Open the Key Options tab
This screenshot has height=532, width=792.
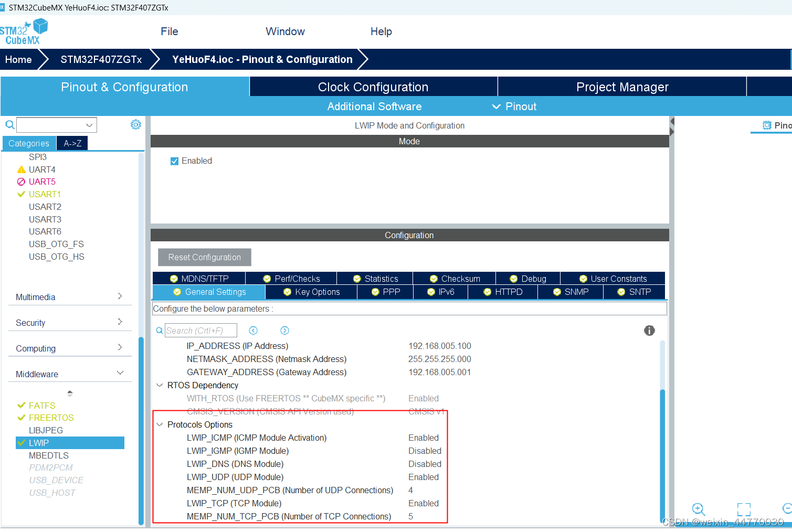pyautogui.click(x=311, y=292)
